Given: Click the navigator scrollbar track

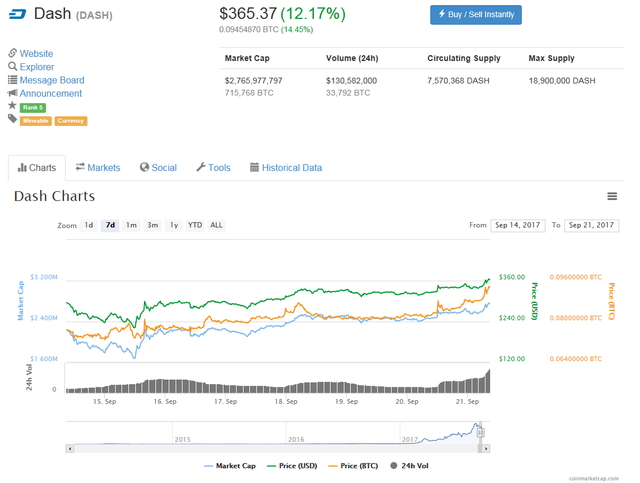Looking at the screenshot, I should point(276,449).
